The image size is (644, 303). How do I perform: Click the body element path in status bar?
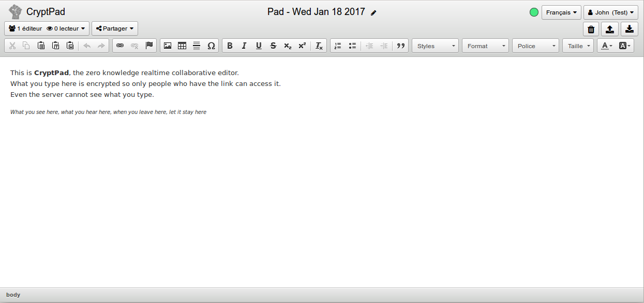13,295
